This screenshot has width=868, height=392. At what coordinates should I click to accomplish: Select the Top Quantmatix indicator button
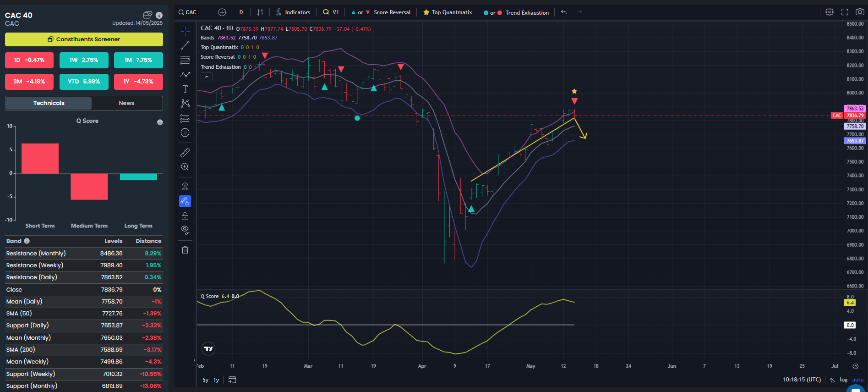tap(448, 12)
